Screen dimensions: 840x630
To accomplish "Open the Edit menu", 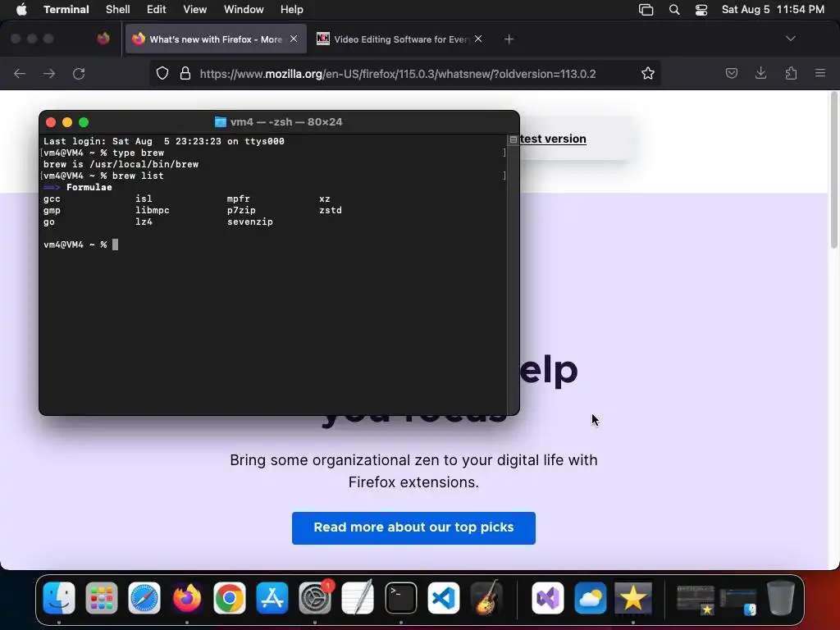I will 157,10.
